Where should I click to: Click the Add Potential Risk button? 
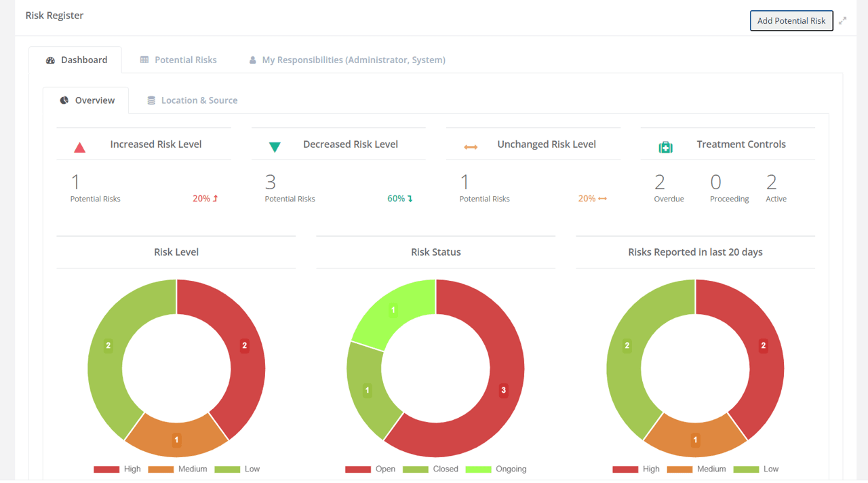pos(791,20)
